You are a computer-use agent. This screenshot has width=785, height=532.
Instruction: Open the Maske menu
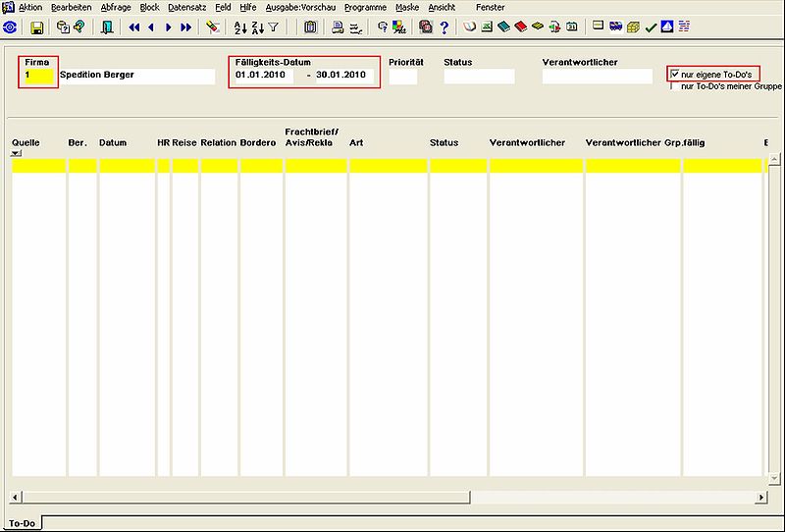click(x=407, y=8)
